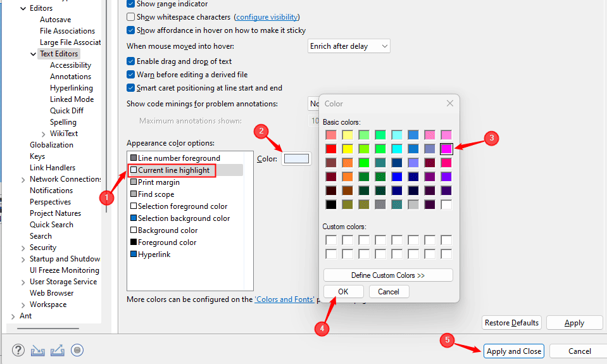Close the Color dialog with X
607x364 pixels.
(x=450, y=103)
